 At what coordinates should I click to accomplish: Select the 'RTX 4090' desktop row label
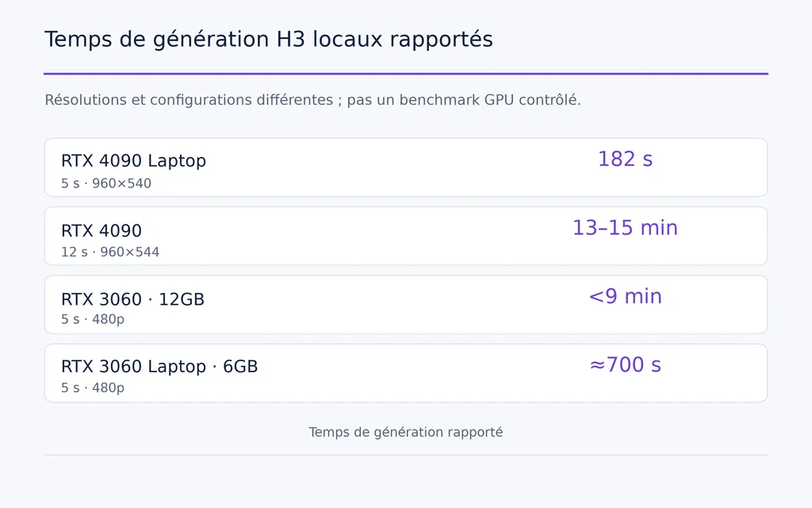101,230
